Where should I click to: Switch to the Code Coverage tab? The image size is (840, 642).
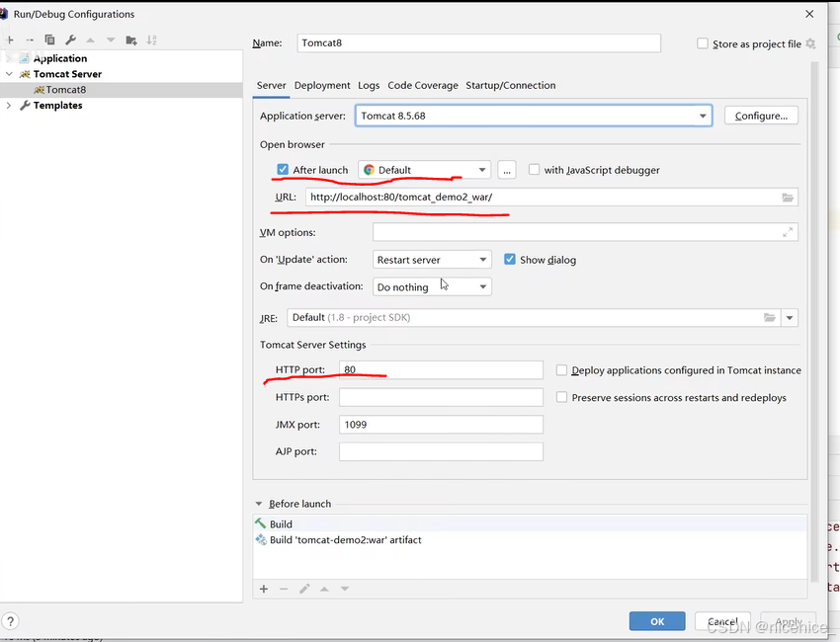423,85
